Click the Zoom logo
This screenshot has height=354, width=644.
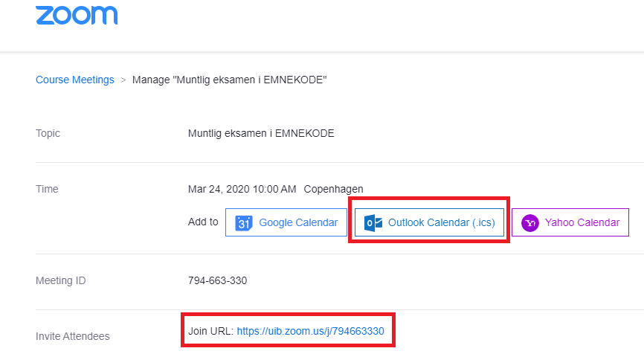[x=77, y=15]
